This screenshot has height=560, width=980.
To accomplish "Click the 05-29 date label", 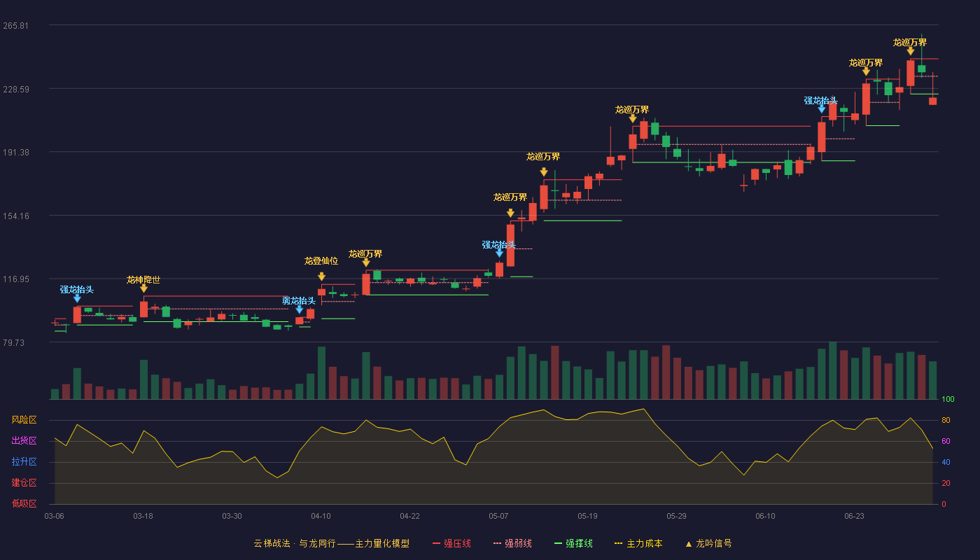I will click(677, 516).
